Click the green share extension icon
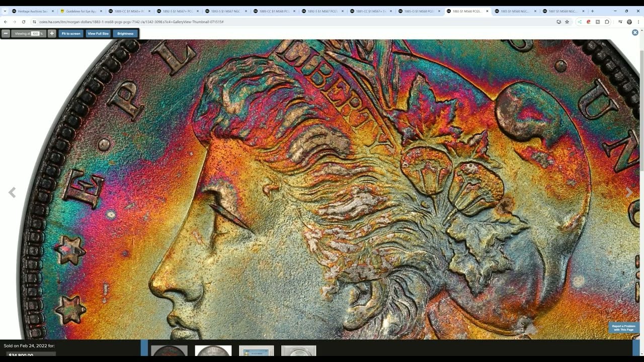Image resolution: width=644 pixels, height=362 pixels. point(580,22)
